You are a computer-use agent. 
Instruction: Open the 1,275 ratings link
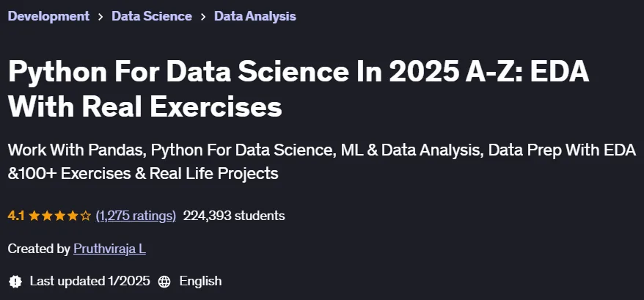point(136,216)
